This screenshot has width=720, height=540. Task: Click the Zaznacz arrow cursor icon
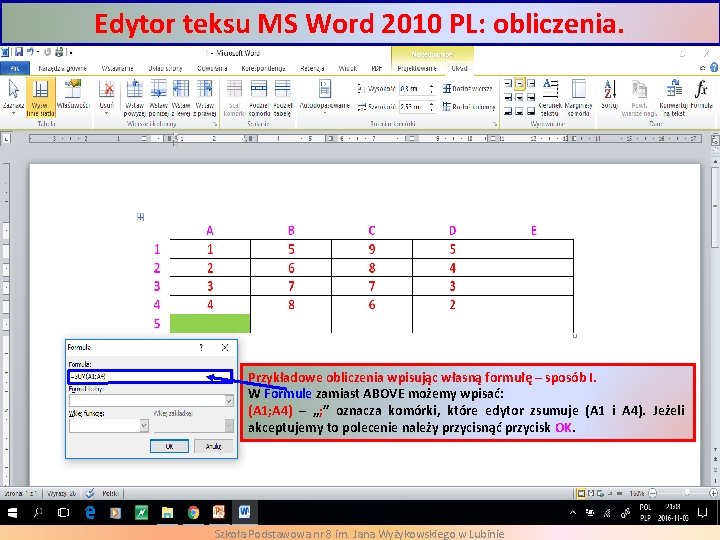tap(13, 89)
